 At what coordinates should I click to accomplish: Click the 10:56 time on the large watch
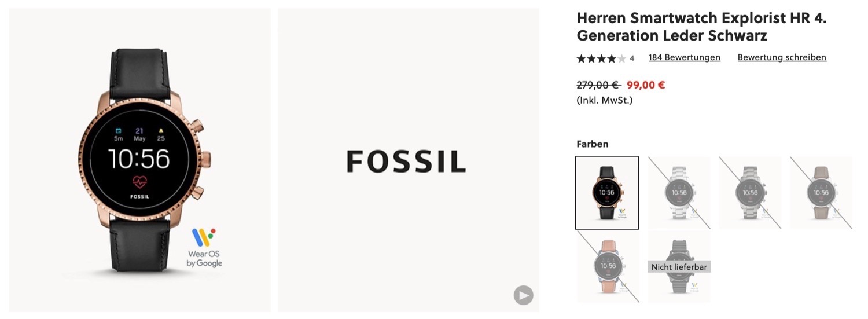139,159
